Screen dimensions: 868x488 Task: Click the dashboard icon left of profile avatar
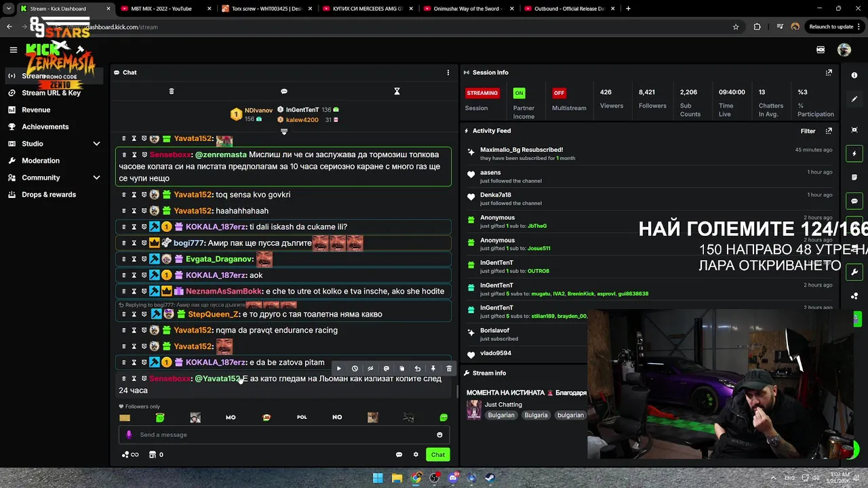(821, 49)
